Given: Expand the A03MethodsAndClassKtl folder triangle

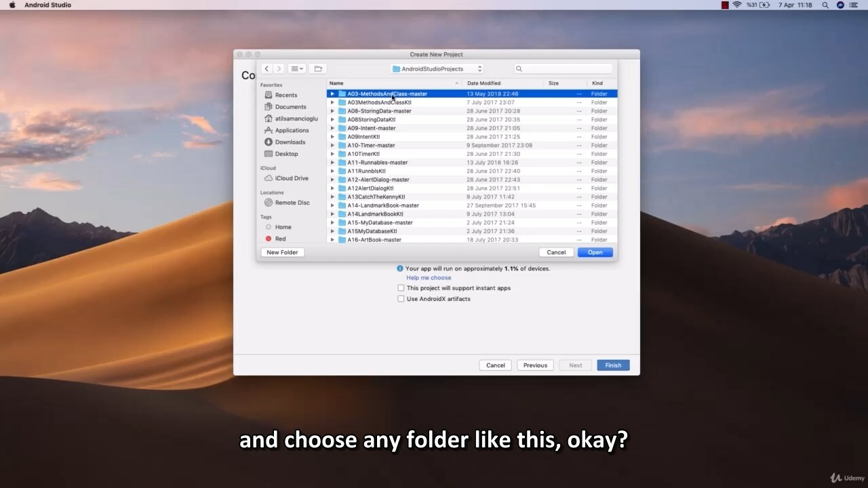Looking at the screenshot, I should tap(332, 102).
